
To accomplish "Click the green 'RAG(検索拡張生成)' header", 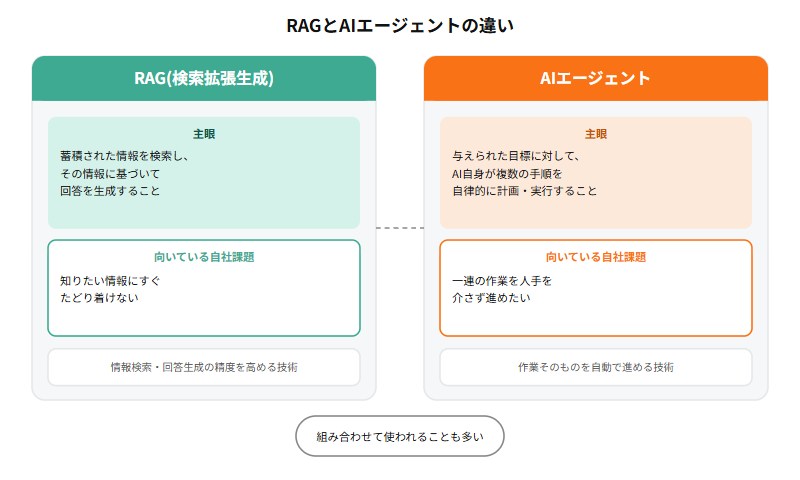I will [x=204, y=79].
